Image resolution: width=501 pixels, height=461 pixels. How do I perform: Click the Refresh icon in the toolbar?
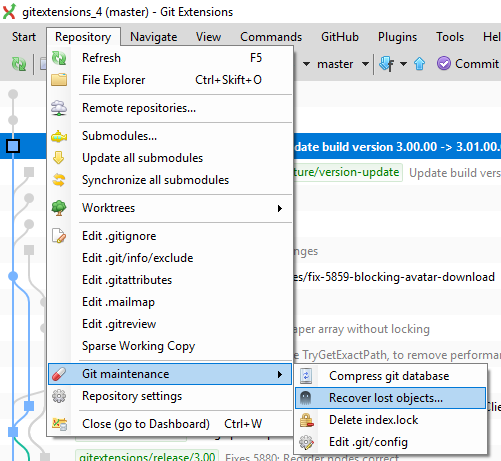tap(19, 64)
